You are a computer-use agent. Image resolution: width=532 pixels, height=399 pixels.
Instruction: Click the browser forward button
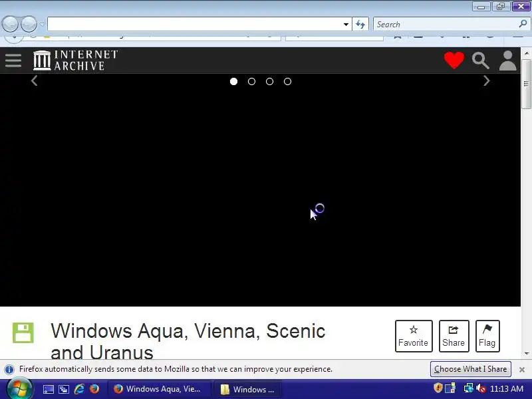(29, 24)
